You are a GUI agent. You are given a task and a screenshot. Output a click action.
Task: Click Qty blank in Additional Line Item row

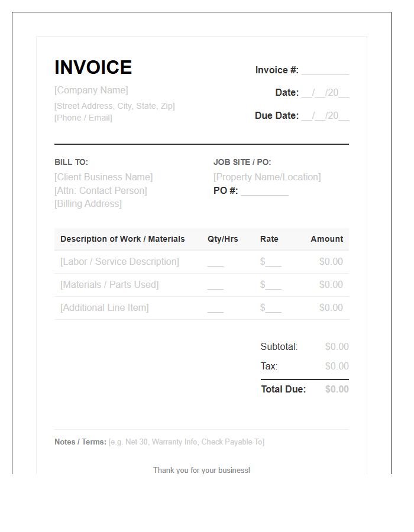click(215, 309)
